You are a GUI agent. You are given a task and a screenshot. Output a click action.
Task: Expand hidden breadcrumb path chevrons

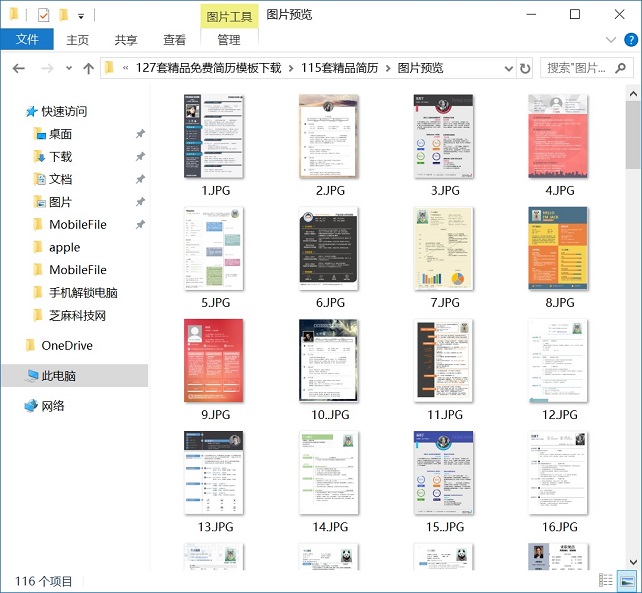(125, 68)
